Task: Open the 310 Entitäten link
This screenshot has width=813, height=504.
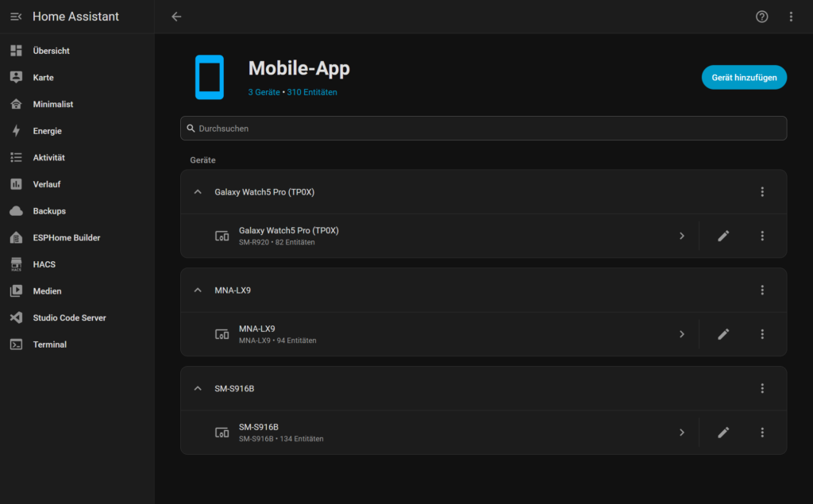Action: 312,92
